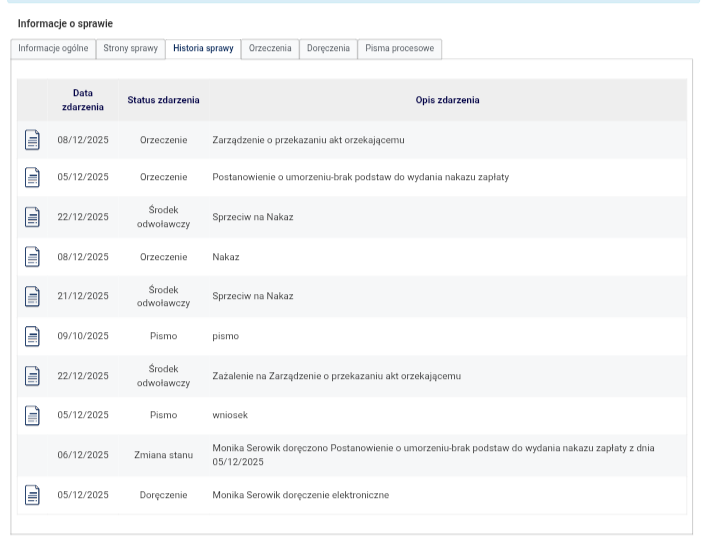Click Monika Serowik doręczono Postanowienie description
The image size is (720, 545).
point(433,455)
